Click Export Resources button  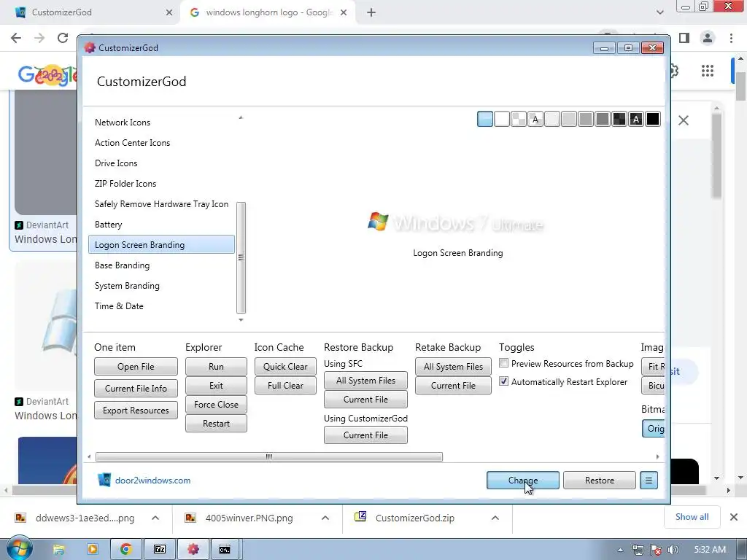(x=136, y=411)
